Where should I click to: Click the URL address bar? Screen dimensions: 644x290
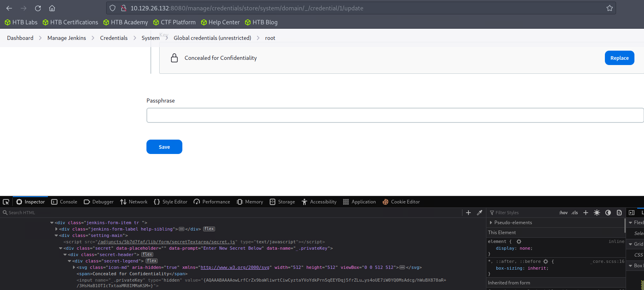click(361, 8)
